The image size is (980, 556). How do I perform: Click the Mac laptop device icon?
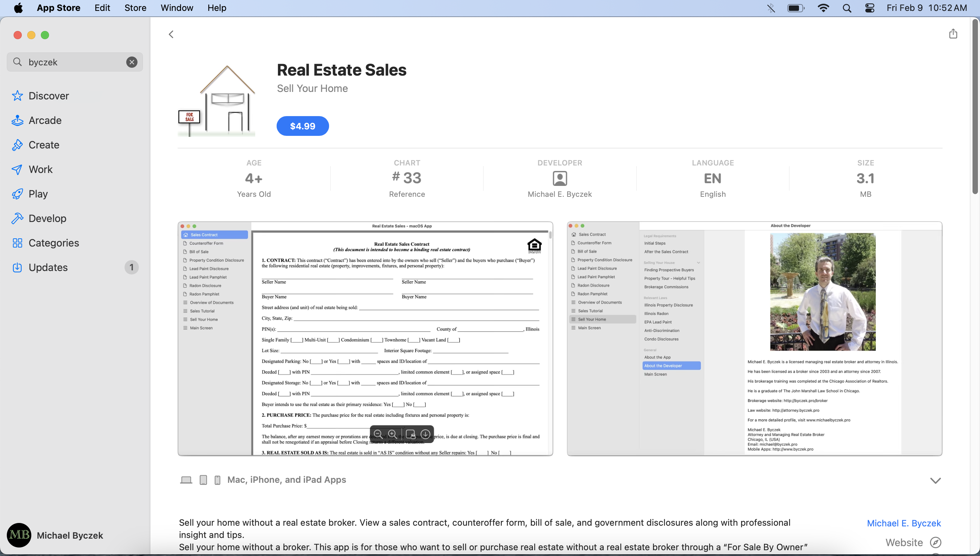pyautogui.click(x=186, y=480)
